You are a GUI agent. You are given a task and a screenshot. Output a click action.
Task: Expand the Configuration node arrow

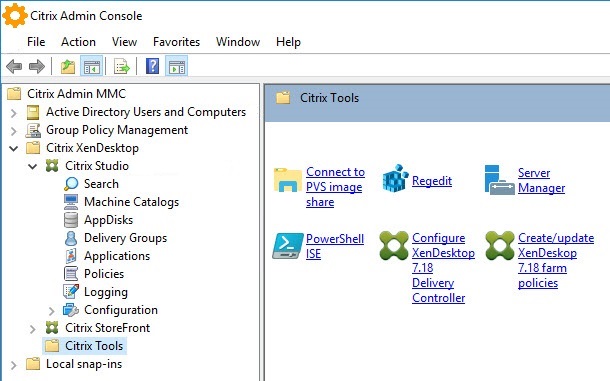51,311
